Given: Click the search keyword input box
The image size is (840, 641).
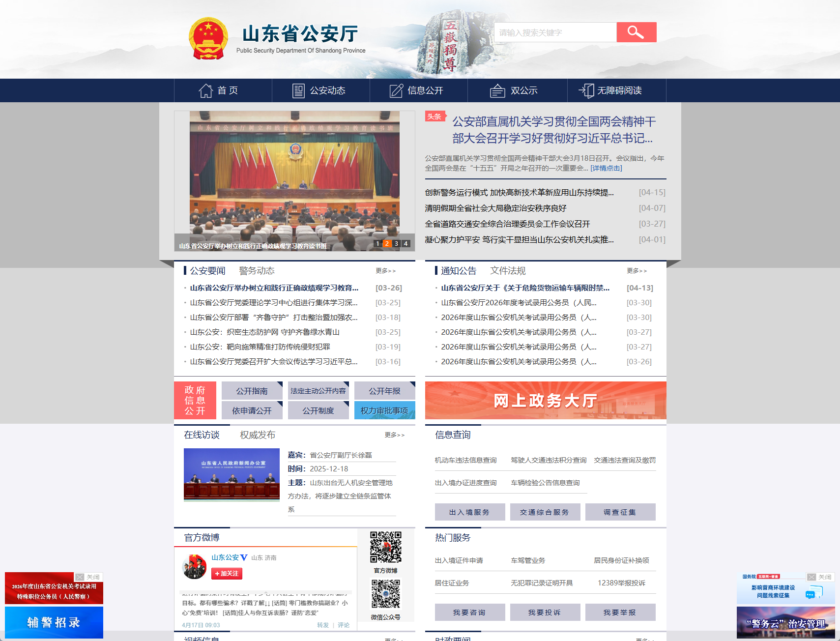Looking at the screenshot, I should coord(555,32).
